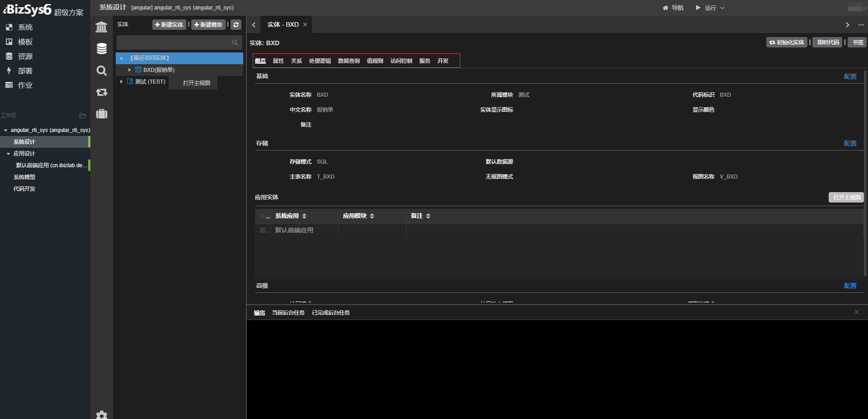The height and width of the screenshot is (419, 868).
Task: Switch to the 数据查询 tab
Action: click(349, 61)
